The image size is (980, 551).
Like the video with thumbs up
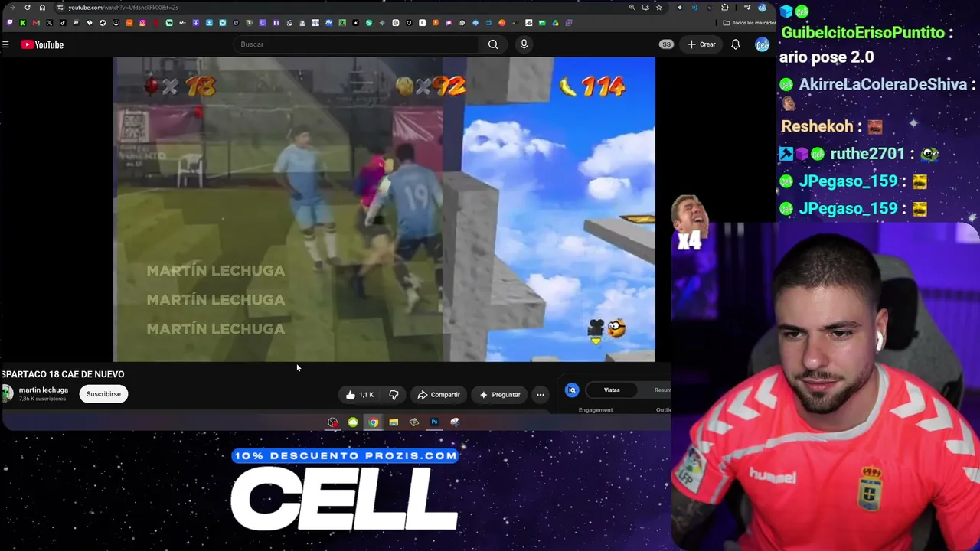click(359, 395)
